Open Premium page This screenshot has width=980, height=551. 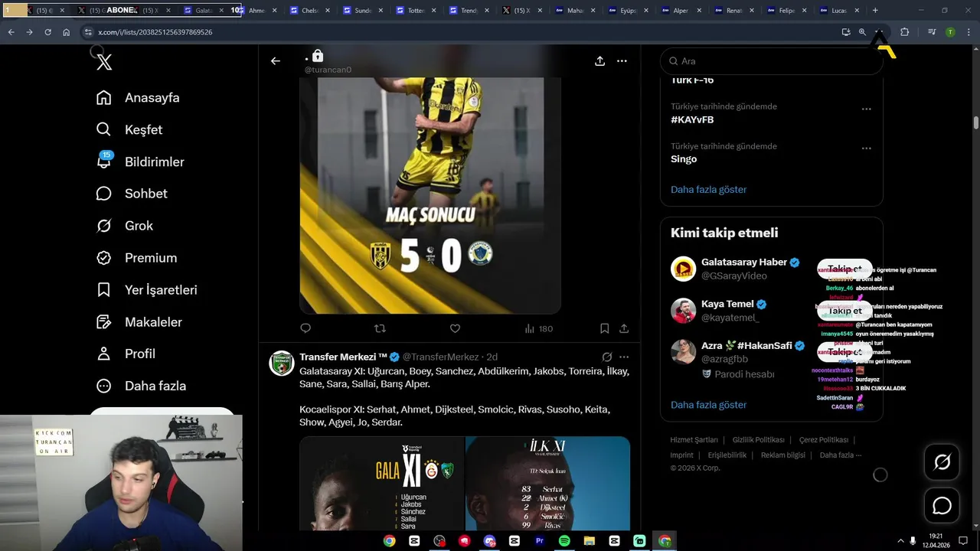pyautogui.click(x=136, y=258)
